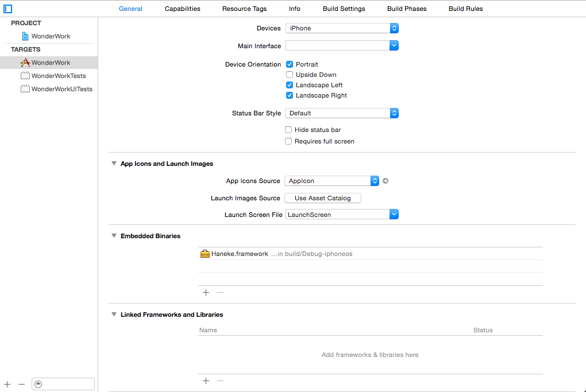Check the Hide status bar option
586x392 pixels.
pos(288,130)
